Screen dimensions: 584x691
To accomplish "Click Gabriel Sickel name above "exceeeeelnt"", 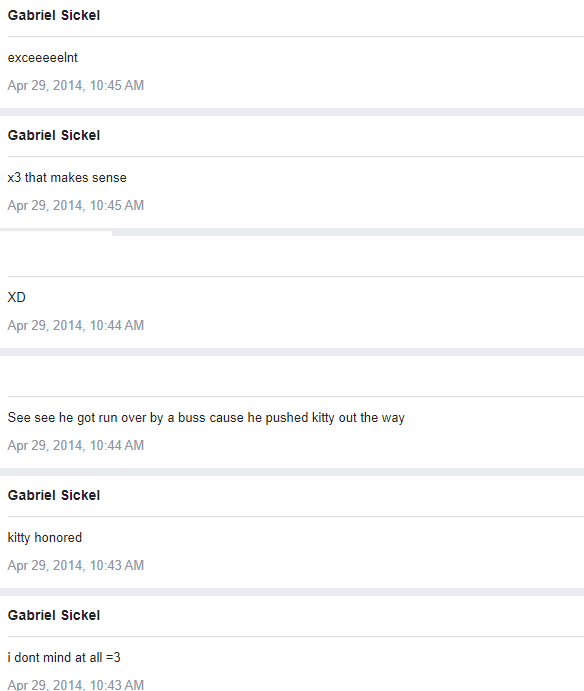I will tap(54, 15).
